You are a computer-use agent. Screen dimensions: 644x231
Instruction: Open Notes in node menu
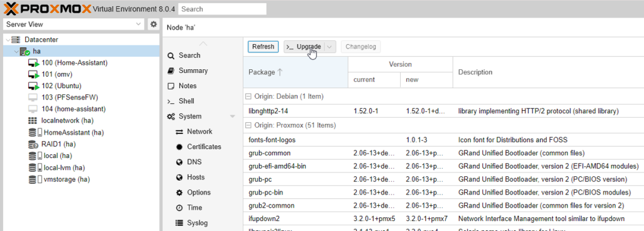[x=187, y=86]
